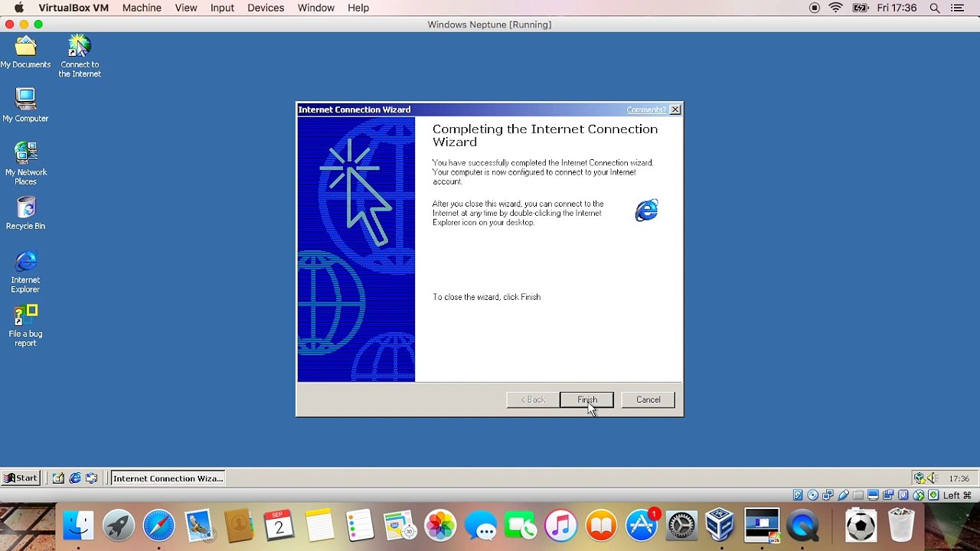Click VirtualBox keyboard capture indicator
The image size is (980, 551).
click(x=933, y=495)
